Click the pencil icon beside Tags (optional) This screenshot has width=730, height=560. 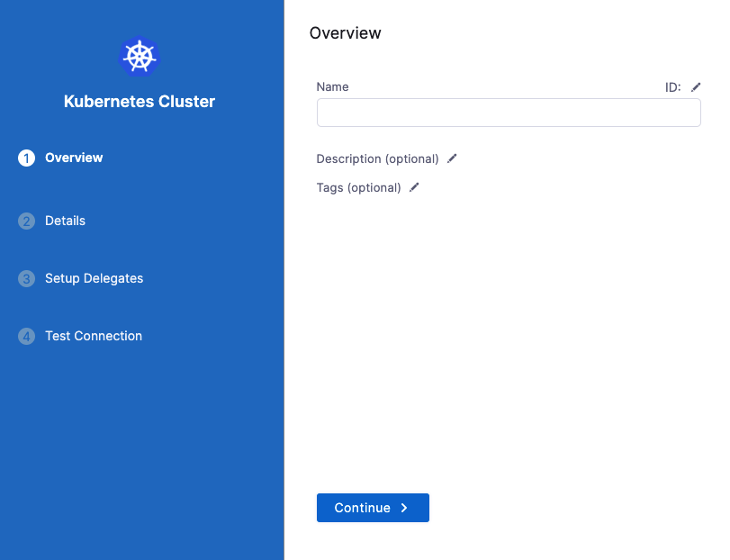415,187
